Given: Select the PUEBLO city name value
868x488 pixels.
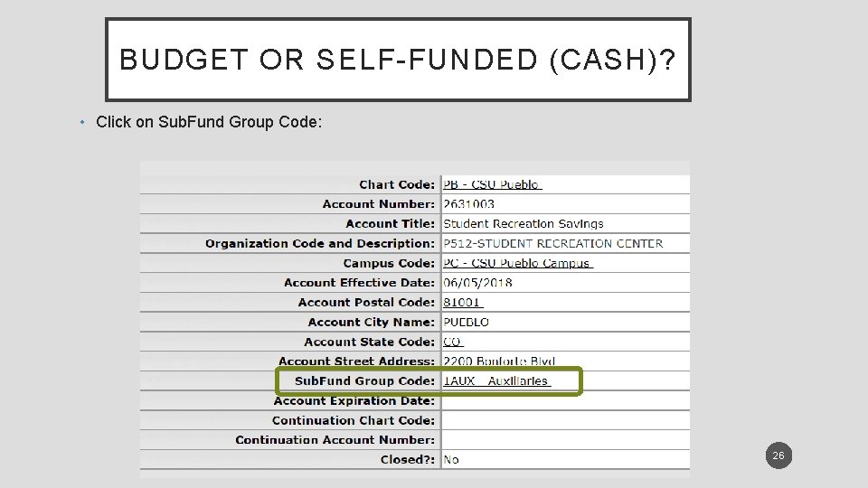Looking at the screenshot, I should tap(466, 322).
